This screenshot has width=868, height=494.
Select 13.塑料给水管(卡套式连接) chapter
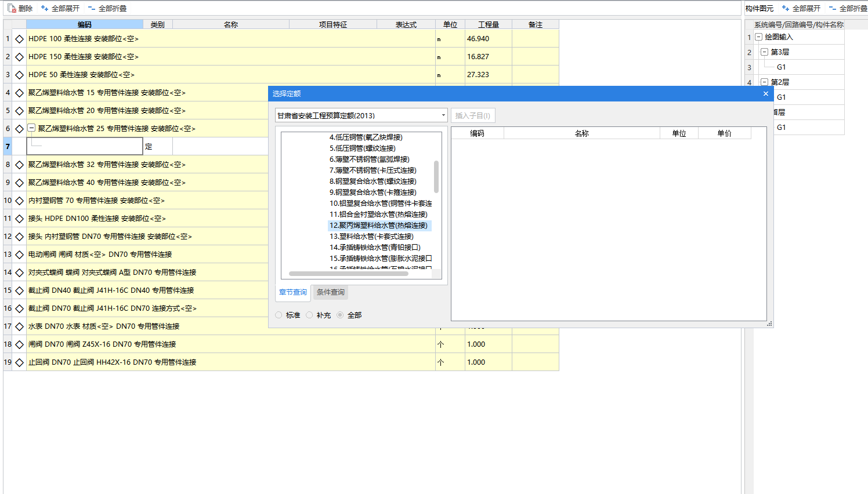point(372,237)
